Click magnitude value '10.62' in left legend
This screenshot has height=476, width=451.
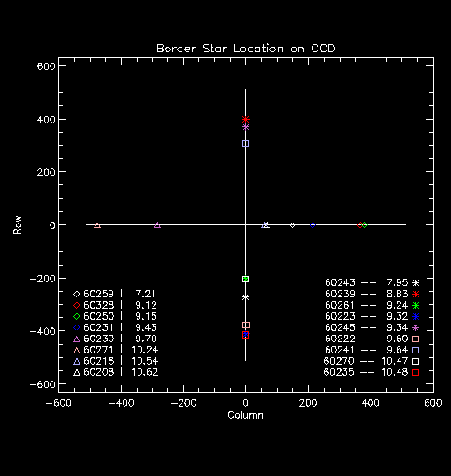pos(145,372)
